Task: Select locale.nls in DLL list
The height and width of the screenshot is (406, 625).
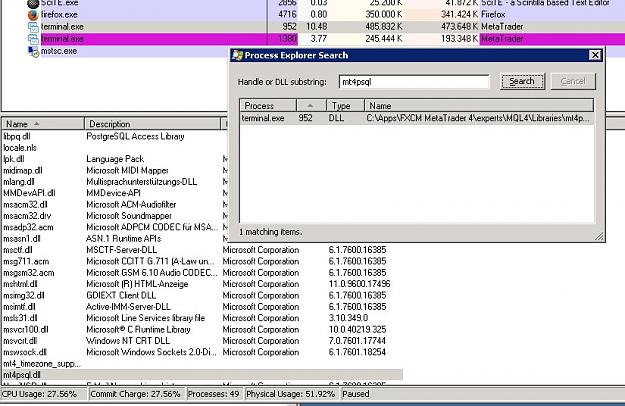Action: [x=20, y=148]
